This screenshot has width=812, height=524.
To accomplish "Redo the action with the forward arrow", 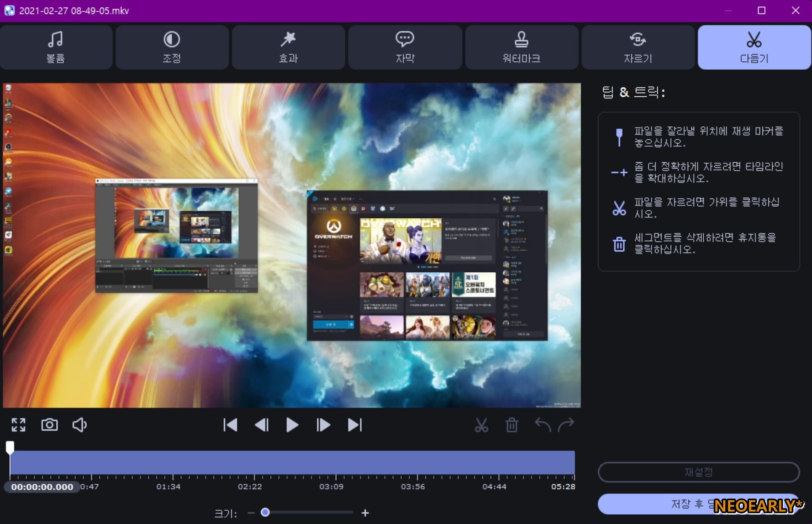I will (x=566, y=425).
